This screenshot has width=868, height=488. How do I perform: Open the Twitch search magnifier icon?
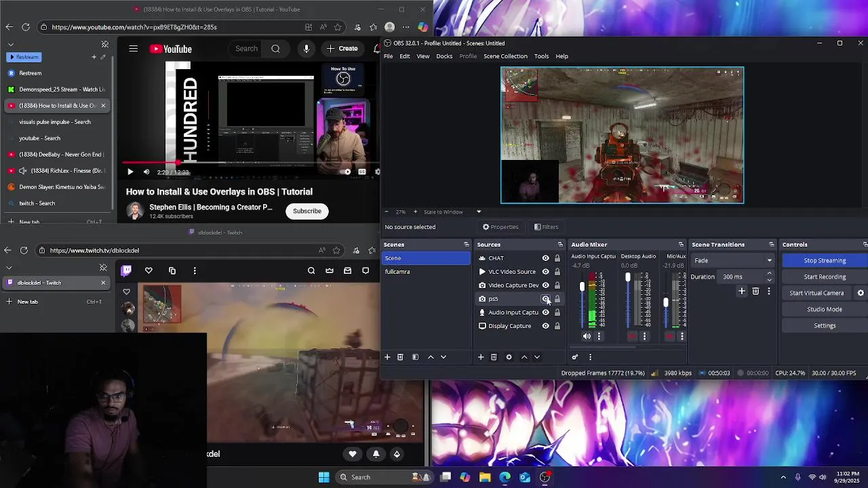point(311,270)
